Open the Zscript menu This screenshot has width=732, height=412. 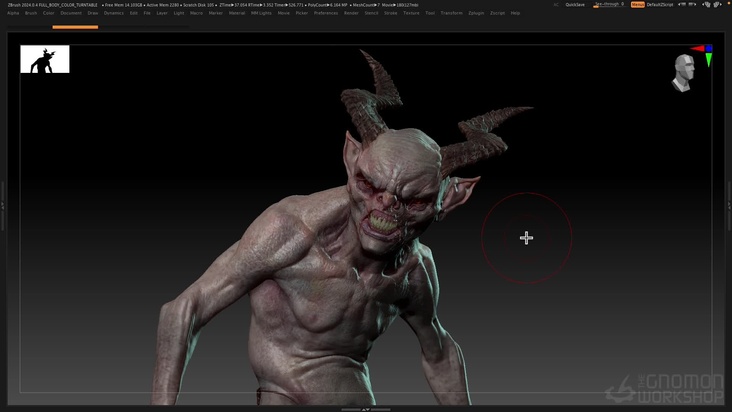coord(497,13)
